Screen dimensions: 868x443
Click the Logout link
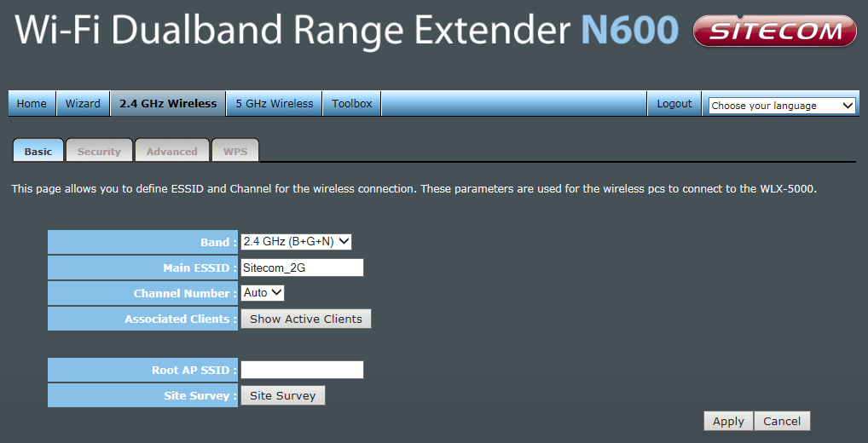(x=674, y=104)
